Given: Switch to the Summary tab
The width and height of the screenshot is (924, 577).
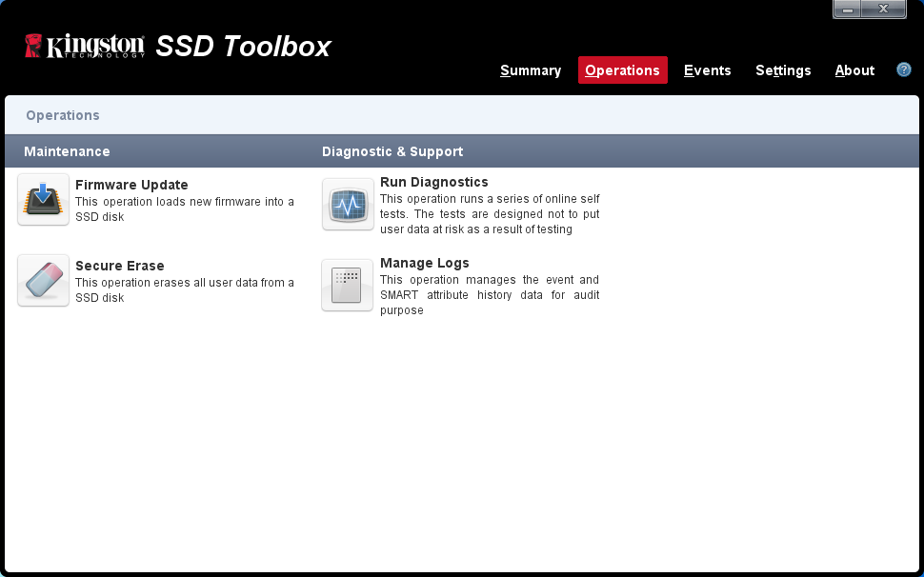Looking at the screenshot, I should pos(531,70).
